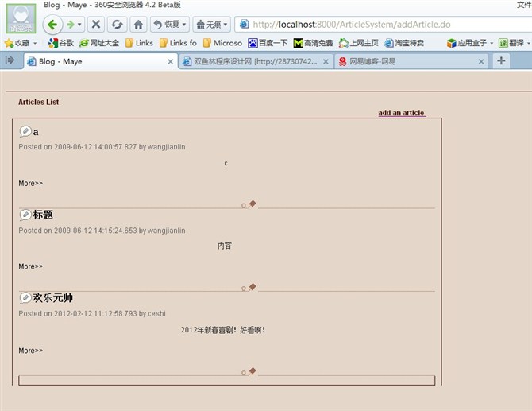Stop loading with the X button
Viewport: 532px width, 411px height.
coord(96,25)
